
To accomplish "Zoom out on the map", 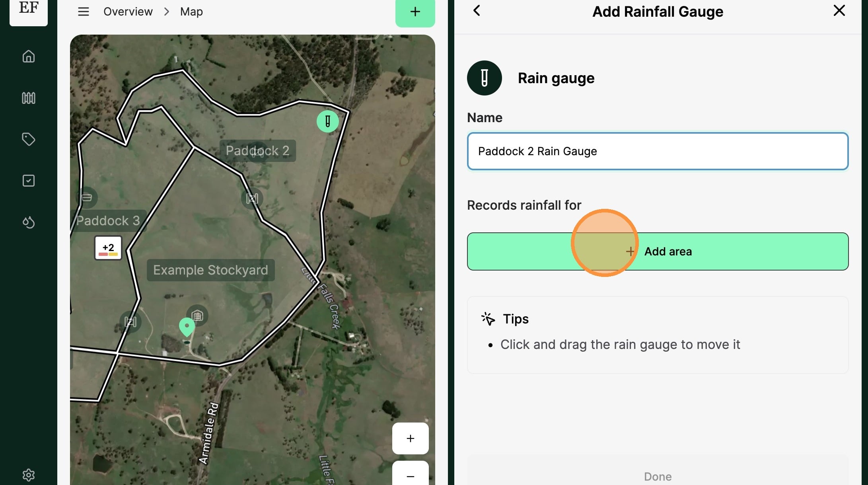I will [x=411, y=474].
